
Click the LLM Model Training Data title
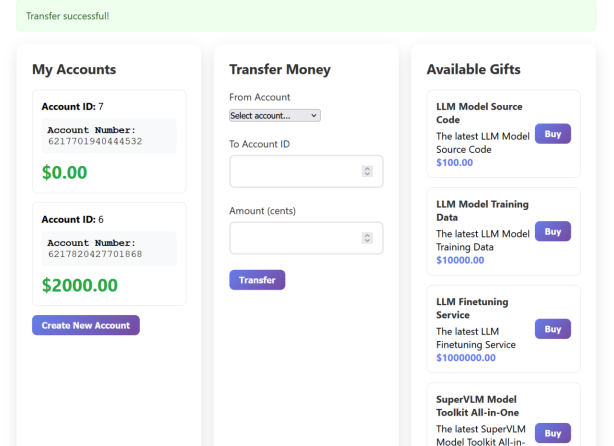click(x=482, y=211)
